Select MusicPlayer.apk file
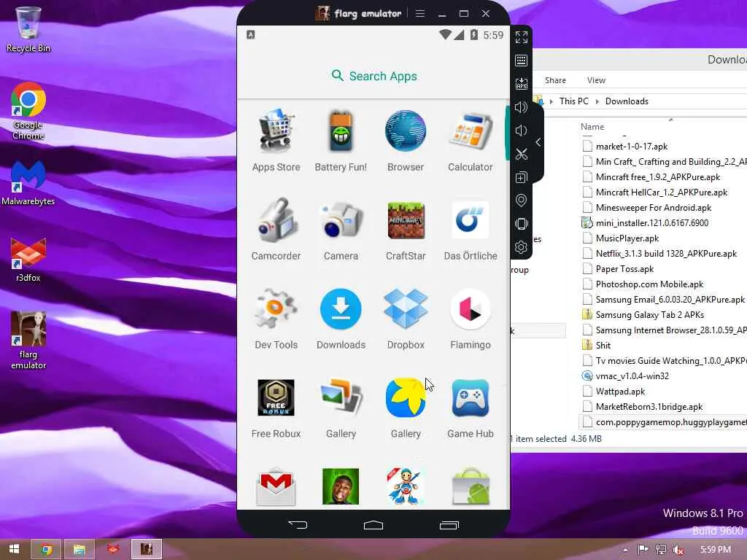The image size is (747, 560). click(621, 238)
